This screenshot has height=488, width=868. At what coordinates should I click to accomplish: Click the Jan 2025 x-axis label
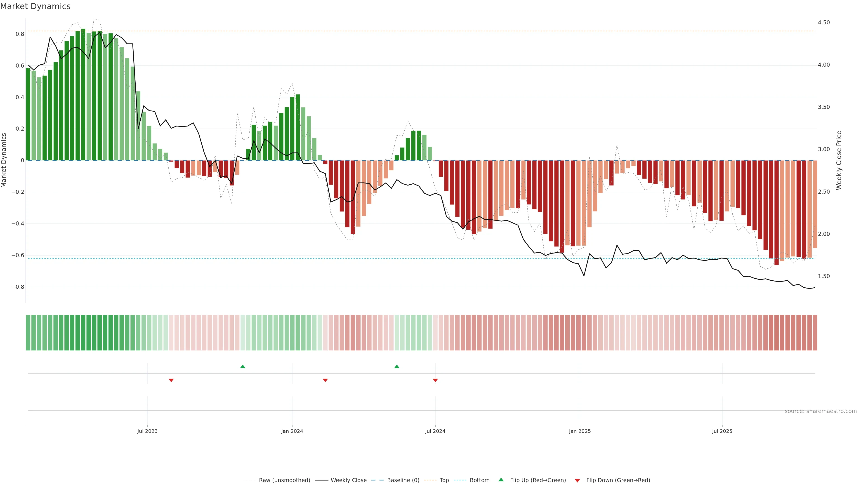tap(580, 431)
